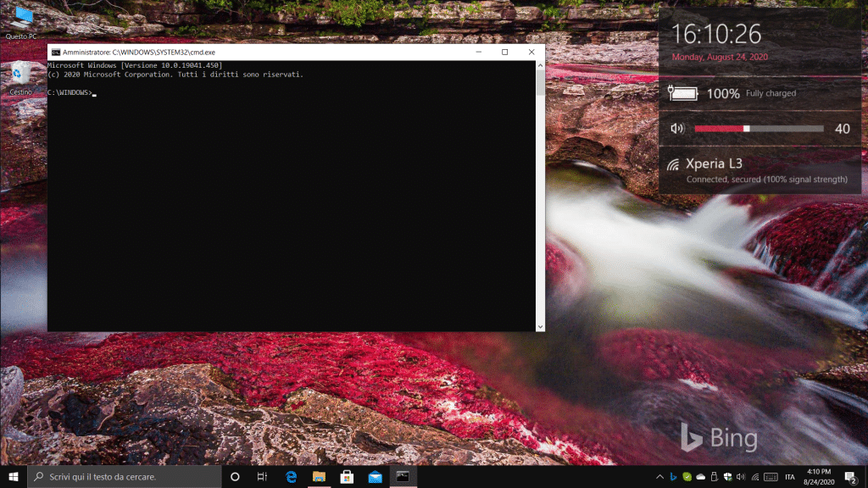Maximize the Command Prompt window
868x488 pixels.
point(504,52)
